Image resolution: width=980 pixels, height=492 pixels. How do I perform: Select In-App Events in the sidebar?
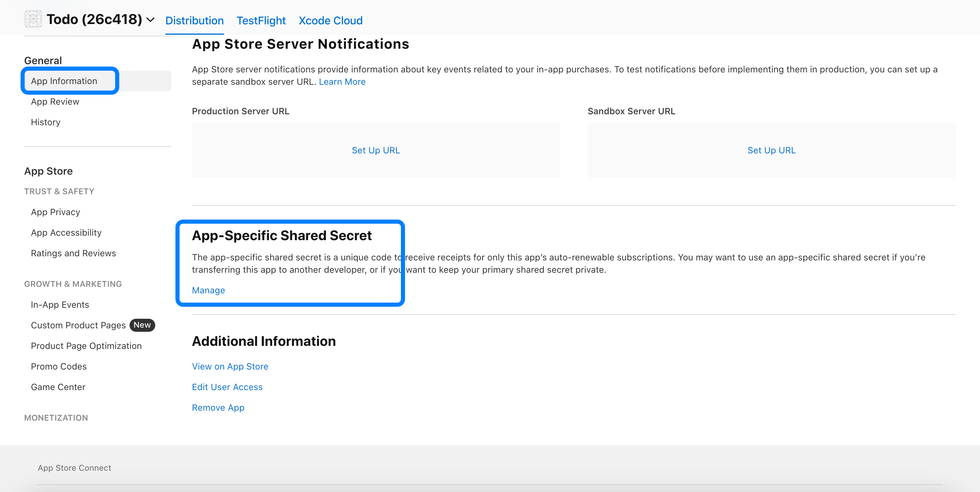click(x=60, y=305)
